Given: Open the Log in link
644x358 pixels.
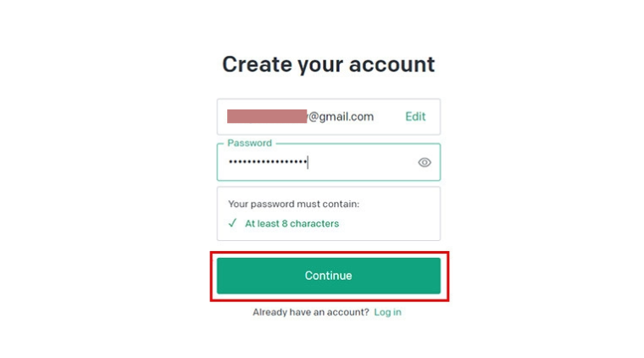Looking at the screenshot, I should pyautogui.click(x=387, y=312).
